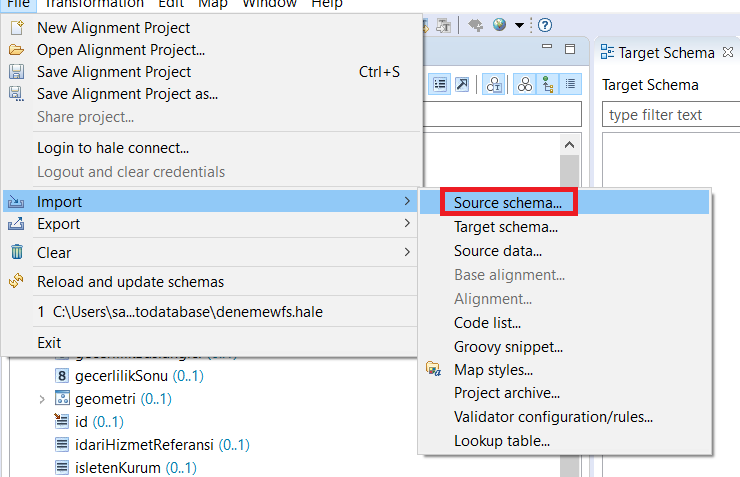The width and height of the screenshot is (740, 477).
Task: Click the id identifier type icon
Action: tap(61, 421)
